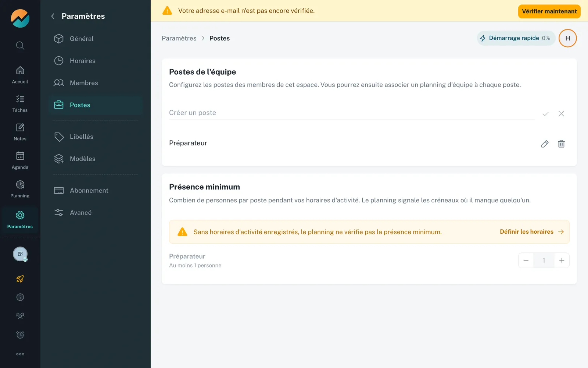Open Libellés settings
Image resolution: width=588 pixels, height=368 pixels.
click(96, 137)
